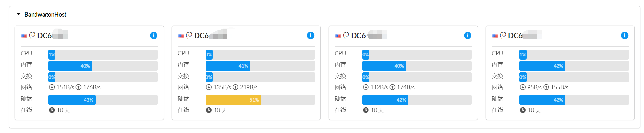The image size is (644, 133).
Task: Click the upload arrow beside 219B/s
Action: coord(236,87)
